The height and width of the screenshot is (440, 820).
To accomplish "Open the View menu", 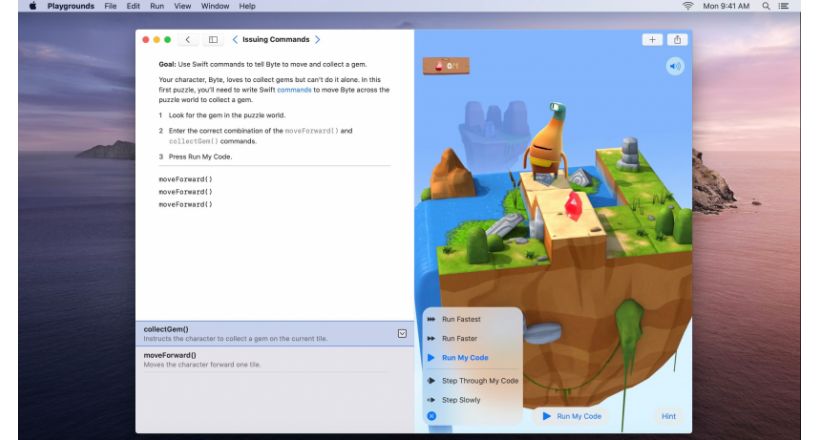I will tap(183, 6).
